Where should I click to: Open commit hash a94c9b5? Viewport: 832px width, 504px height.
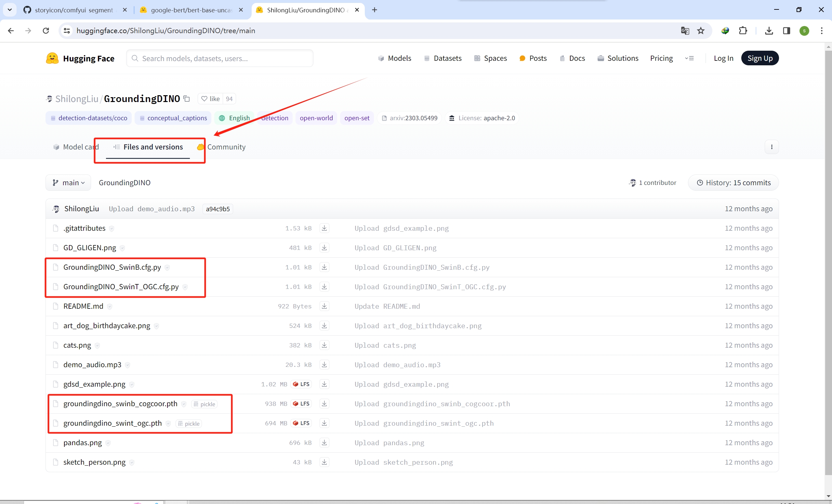click(x=218, y=209)
